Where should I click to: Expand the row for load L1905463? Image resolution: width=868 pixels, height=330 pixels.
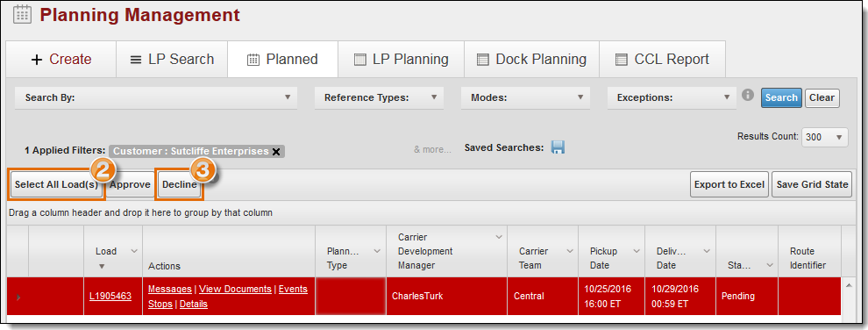click(x=18, y=298)
